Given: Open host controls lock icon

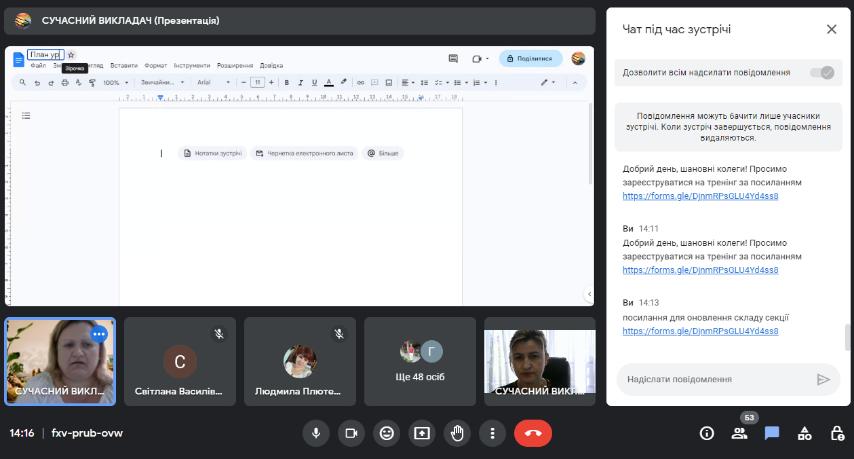Looking at the screenshot, I should (837, 433).
